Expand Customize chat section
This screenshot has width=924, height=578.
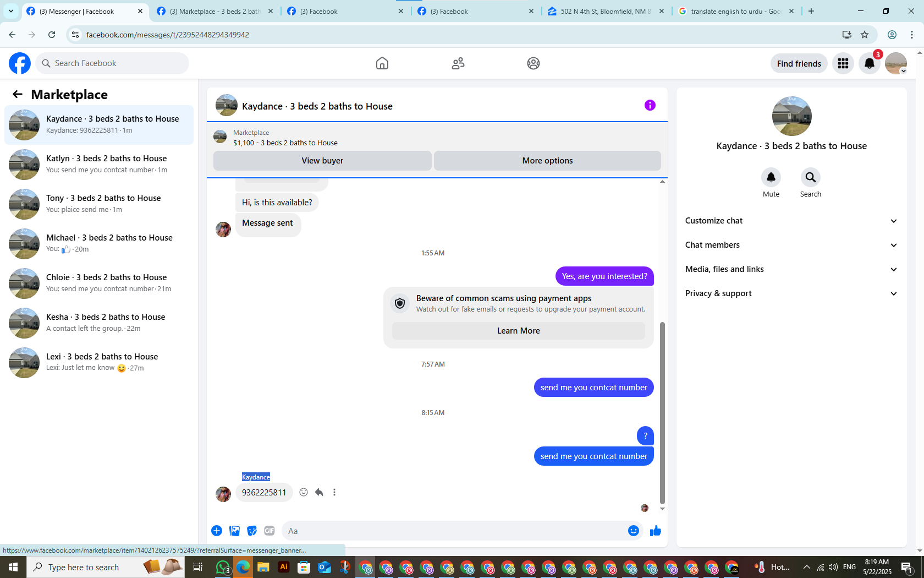(791, 221)
